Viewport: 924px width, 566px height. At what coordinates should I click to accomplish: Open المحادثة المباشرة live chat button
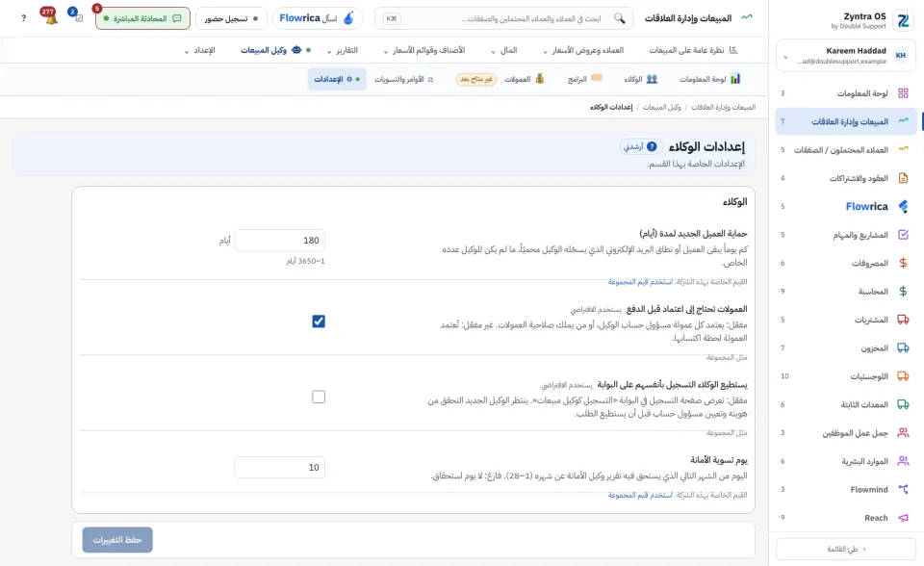point(142,18)
